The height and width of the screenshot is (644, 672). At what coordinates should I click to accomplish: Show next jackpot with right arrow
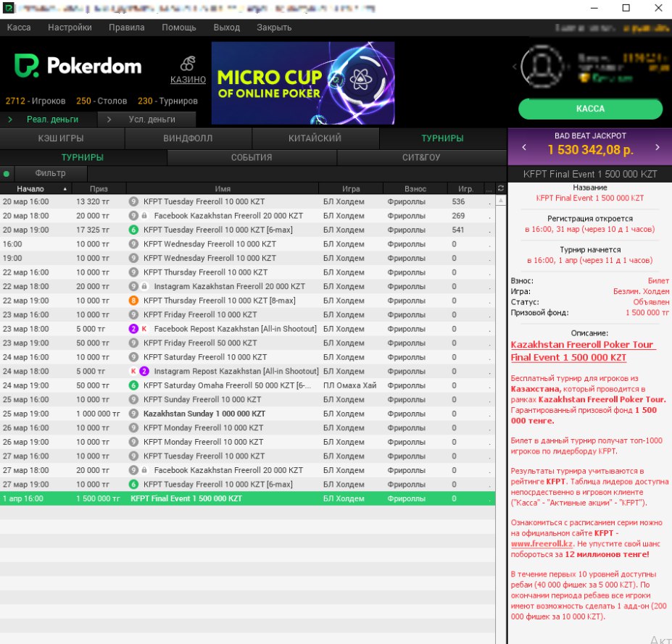tap(658, 147)
